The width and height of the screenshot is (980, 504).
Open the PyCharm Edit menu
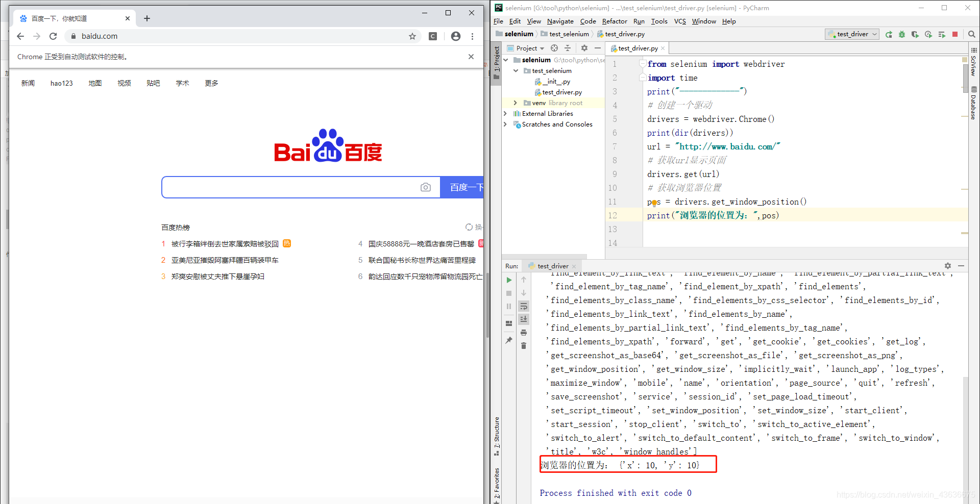click(515, 21)
